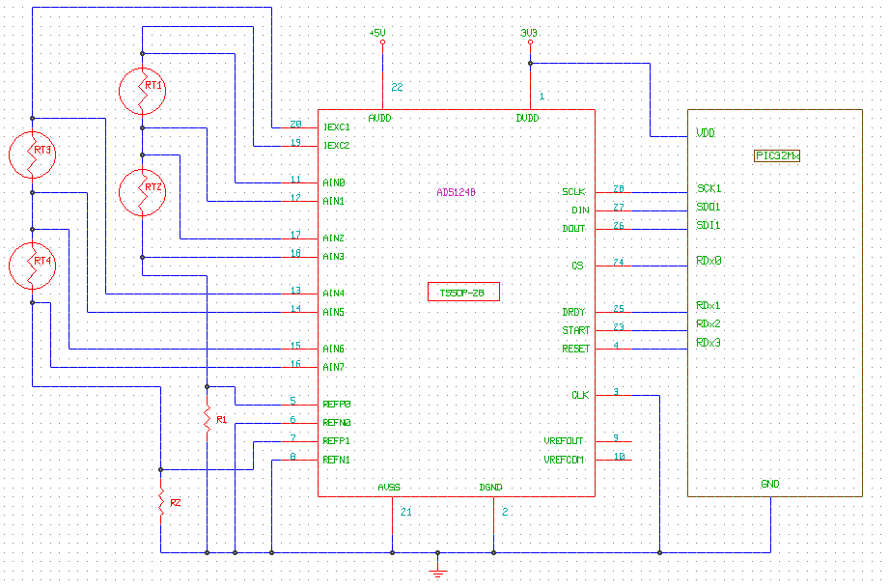Click the VREFOUT pin label

tap(564, 441)
